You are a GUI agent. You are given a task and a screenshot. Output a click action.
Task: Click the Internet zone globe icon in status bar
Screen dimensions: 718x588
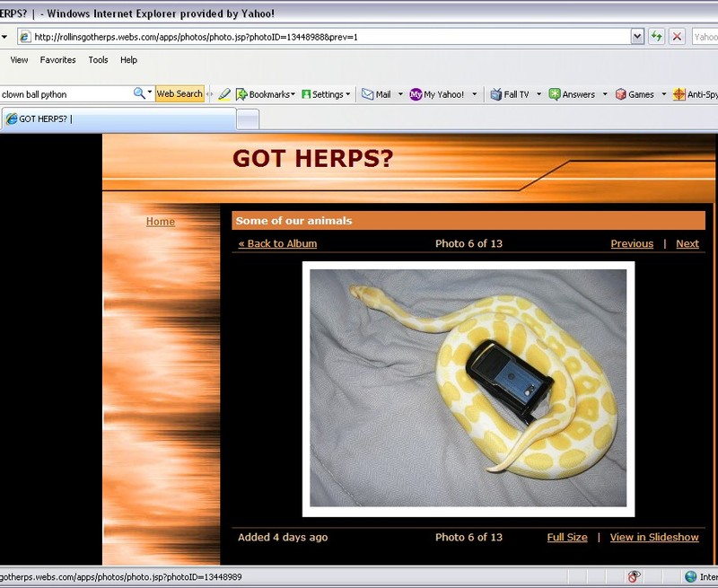tap(690, 577)
